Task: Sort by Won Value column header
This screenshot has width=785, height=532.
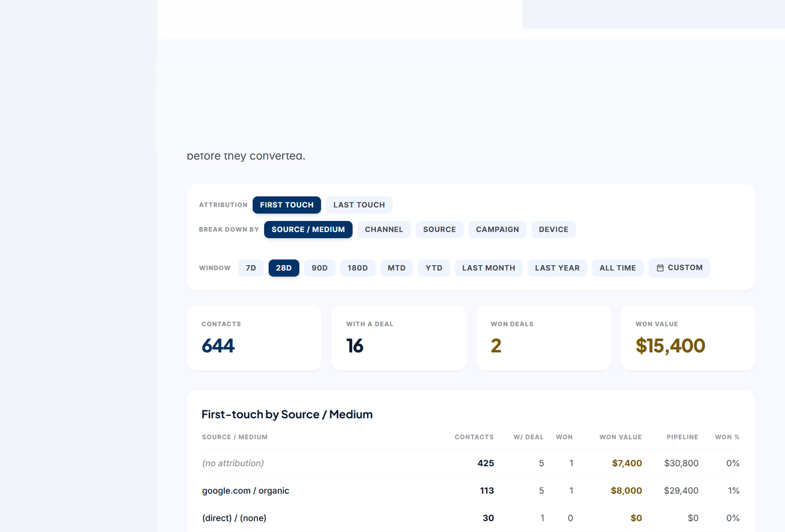Action: pyautogui.click(x=620, y=437)
